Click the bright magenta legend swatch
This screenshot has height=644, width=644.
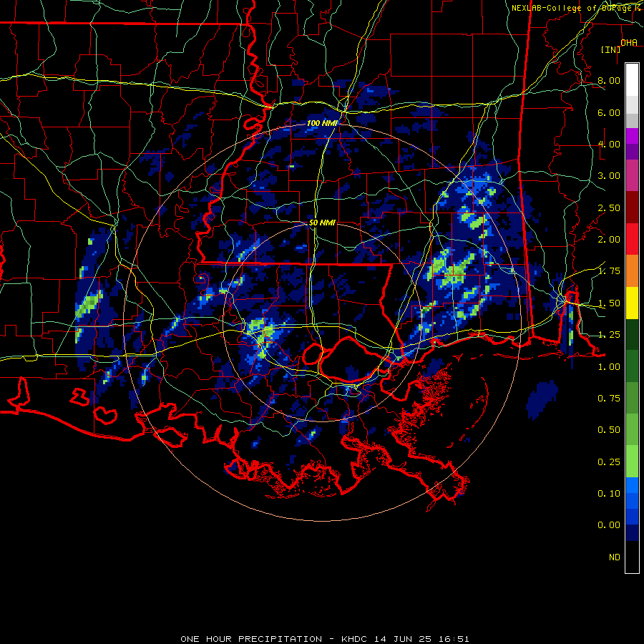(632, 136)
